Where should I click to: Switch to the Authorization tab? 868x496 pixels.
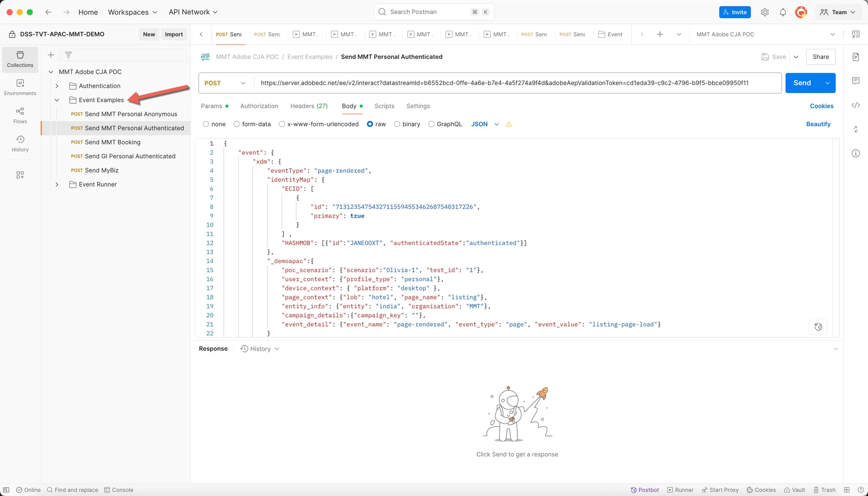click(259, 106)
